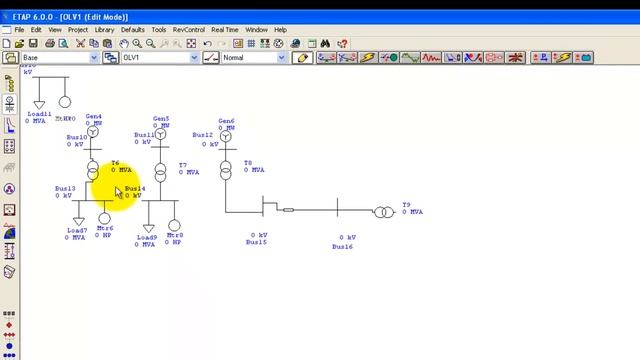Select the Mtr6 motor symbol
The image size is (640, 360).
(x=104, y=218)
